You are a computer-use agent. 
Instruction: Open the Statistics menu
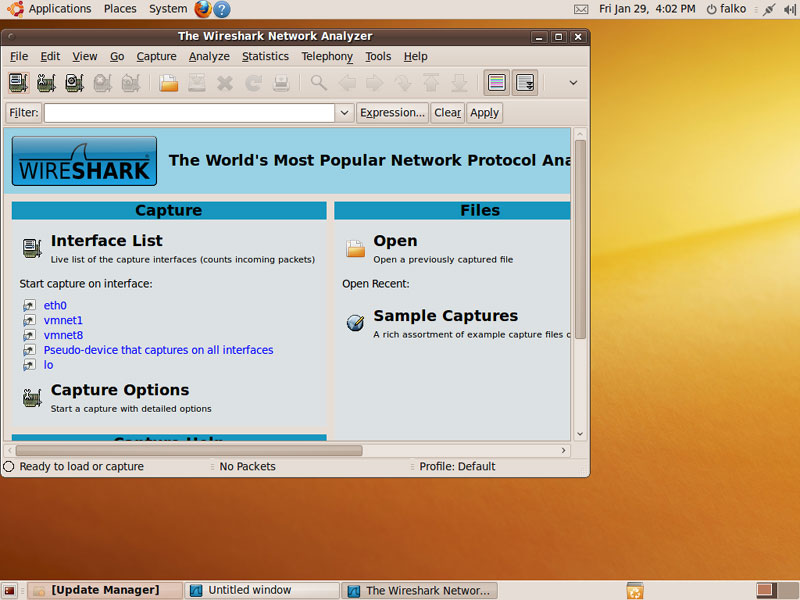click(x=265, y=57)
